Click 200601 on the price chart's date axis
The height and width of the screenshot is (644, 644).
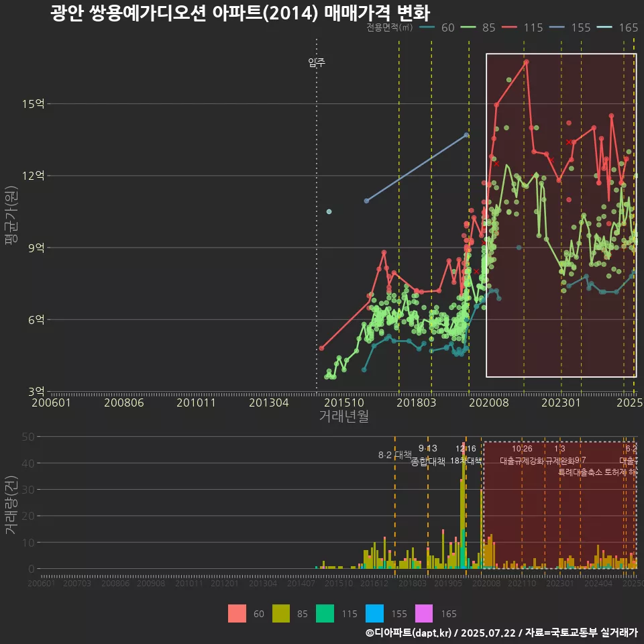52,402
